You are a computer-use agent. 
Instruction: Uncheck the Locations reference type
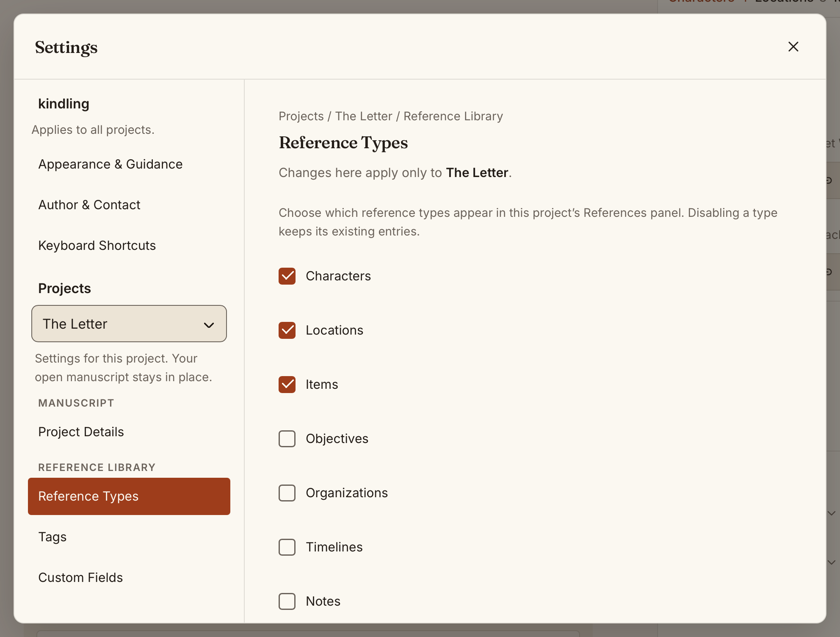pyautogui.click(x=287, y=330)
